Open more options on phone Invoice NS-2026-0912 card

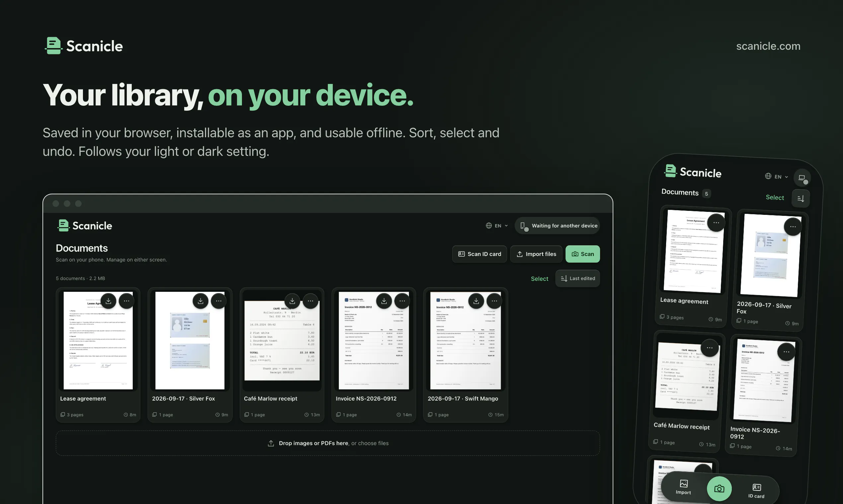coord(786,352)
